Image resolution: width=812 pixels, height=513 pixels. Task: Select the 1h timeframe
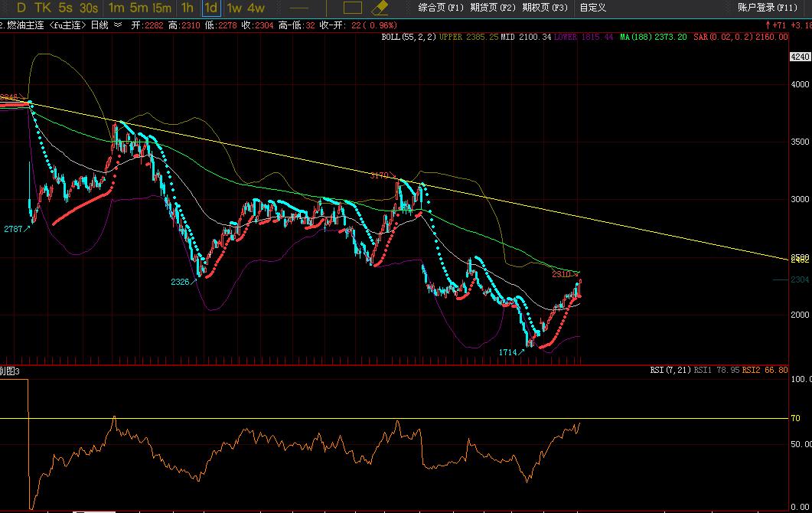188,8
